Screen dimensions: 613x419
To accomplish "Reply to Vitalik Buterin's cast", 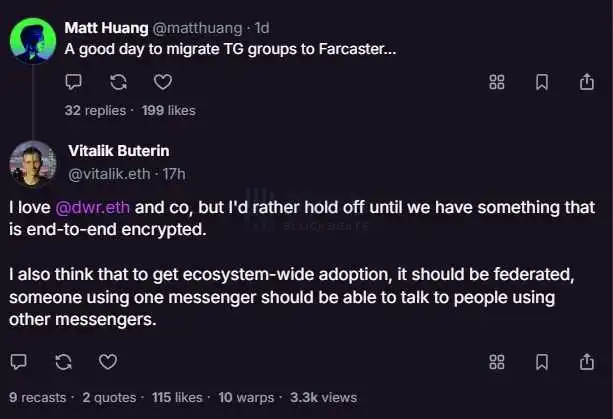I will click(x=19, y=361).
